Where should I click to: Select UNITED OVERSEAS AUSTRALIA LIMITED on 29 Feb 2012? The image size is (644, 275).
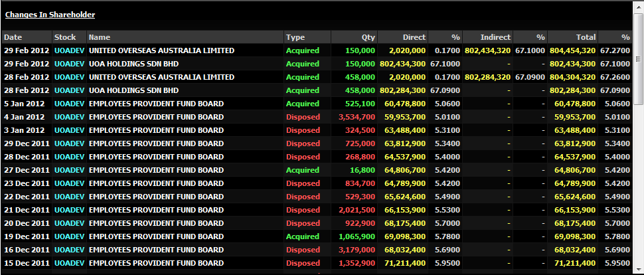click(x=162, y=50)
